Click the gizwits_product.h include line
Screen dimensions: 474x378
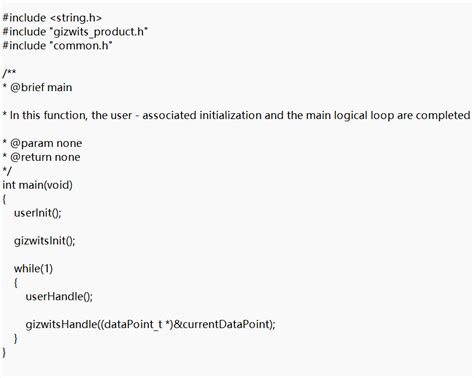[x=75, y=32]
